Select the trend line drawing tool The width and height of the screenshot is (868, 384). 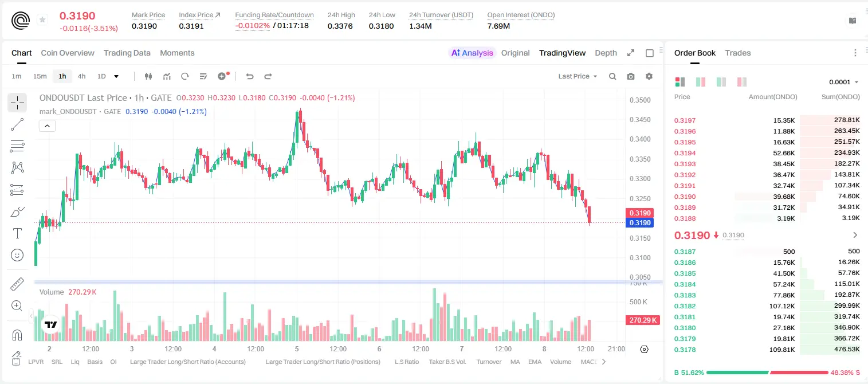[x=17, y=124]
